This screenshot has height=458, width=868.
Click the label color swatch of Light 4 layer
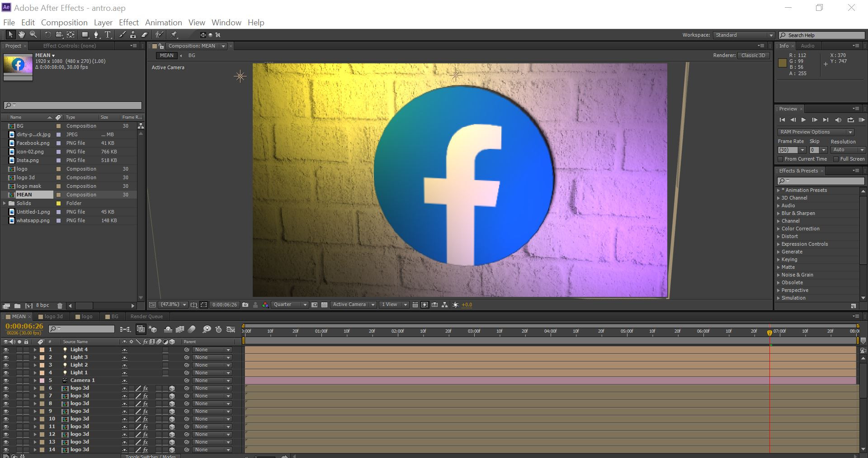click(x=42, y=350)
